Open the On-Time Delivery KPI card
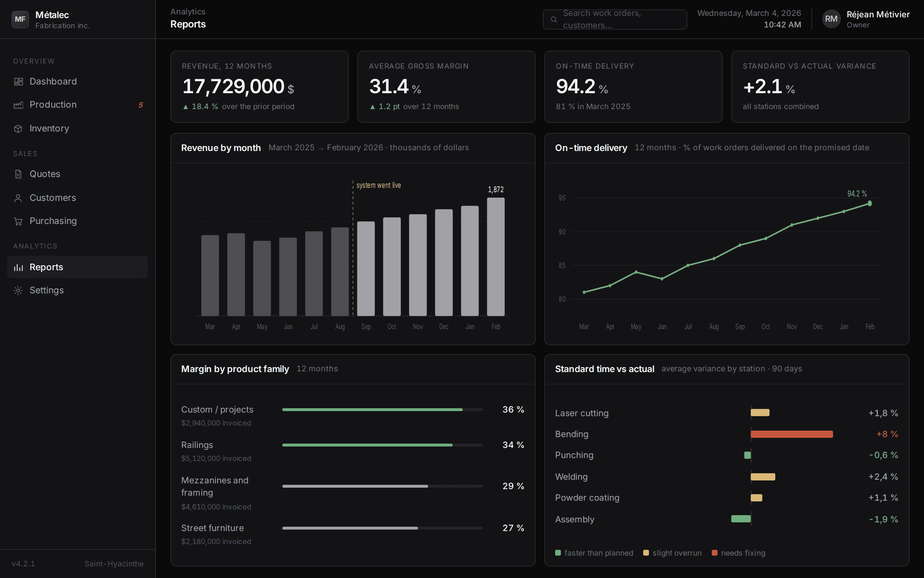924x578 pixels. [x=633, y=87]
